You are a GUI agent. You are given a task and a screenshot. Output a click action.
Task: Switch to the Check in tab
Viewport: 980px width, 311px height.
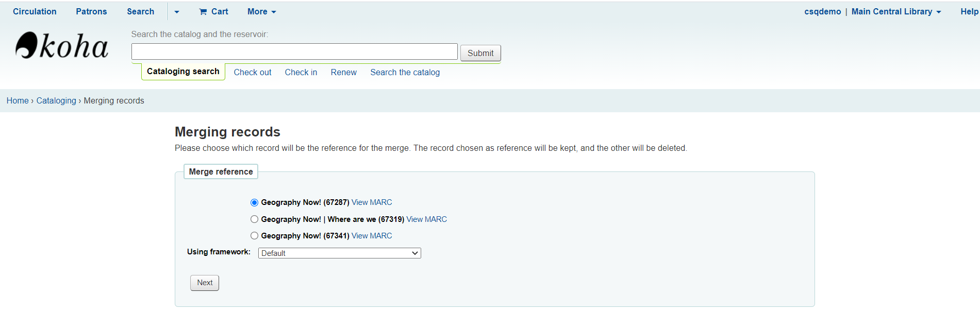[301, 72]
